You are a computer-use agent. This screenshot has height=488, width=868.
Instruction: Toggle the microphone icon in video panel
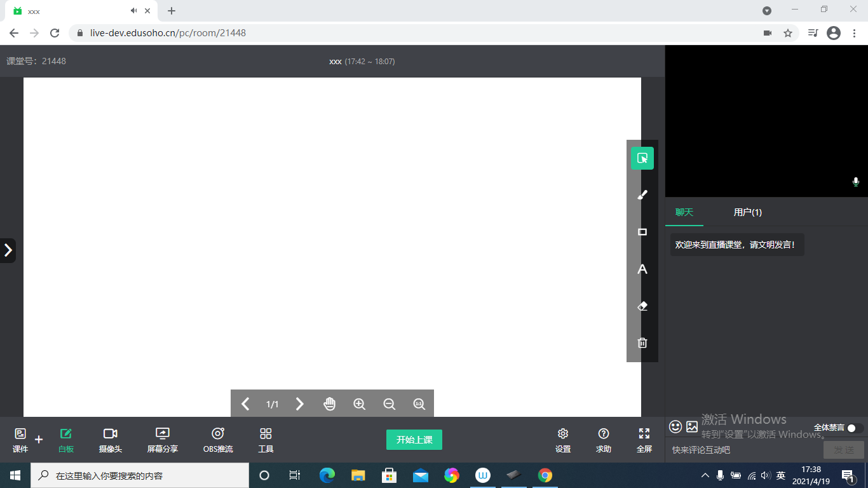[856, 182]
